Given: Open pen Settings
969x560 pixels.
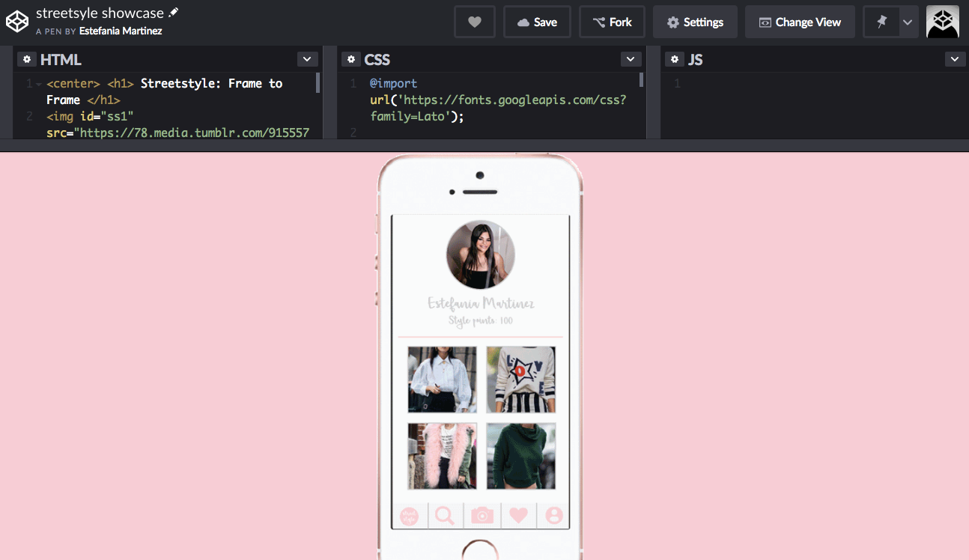Looking at the screenshot, I should click(695, 22).
